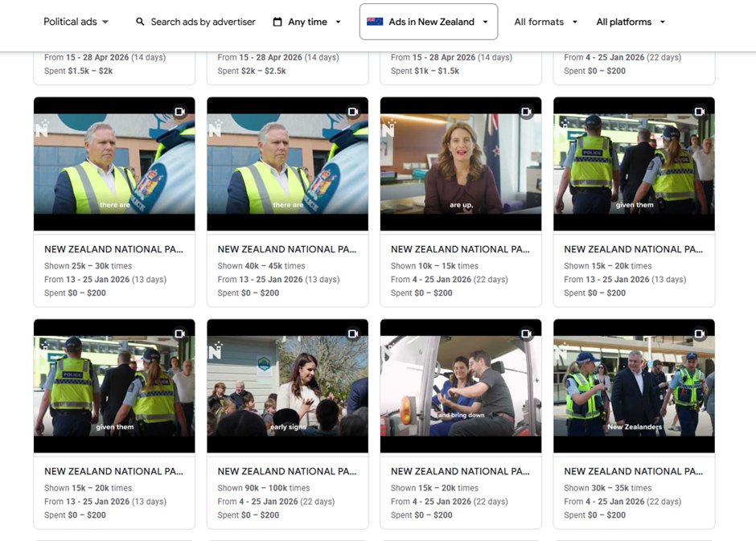Open the tractor 'and bring down' thumbnail
Image resolution: width=756 pixels, height=541 pixels.
click(461, 386)
